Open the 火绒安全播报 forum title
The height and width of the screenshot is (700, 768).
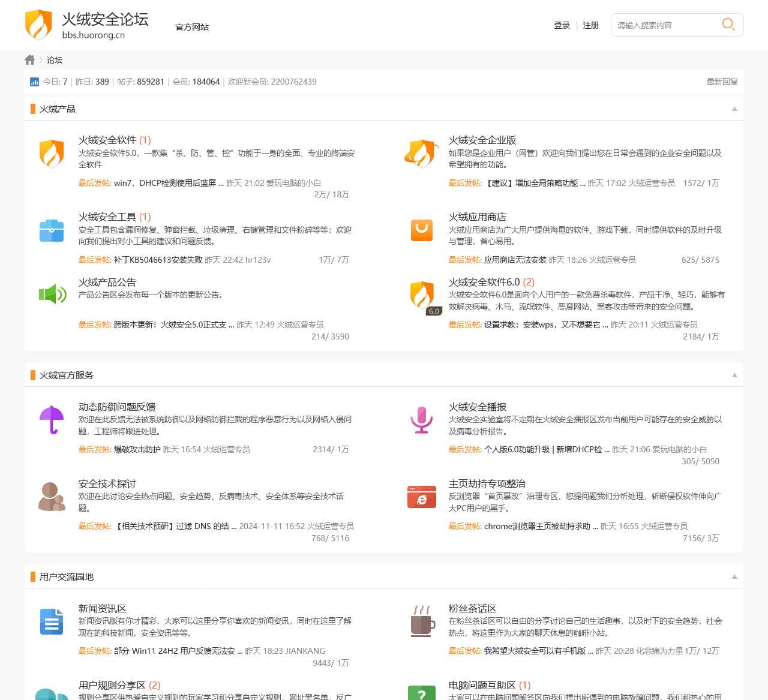click(478, 407)
